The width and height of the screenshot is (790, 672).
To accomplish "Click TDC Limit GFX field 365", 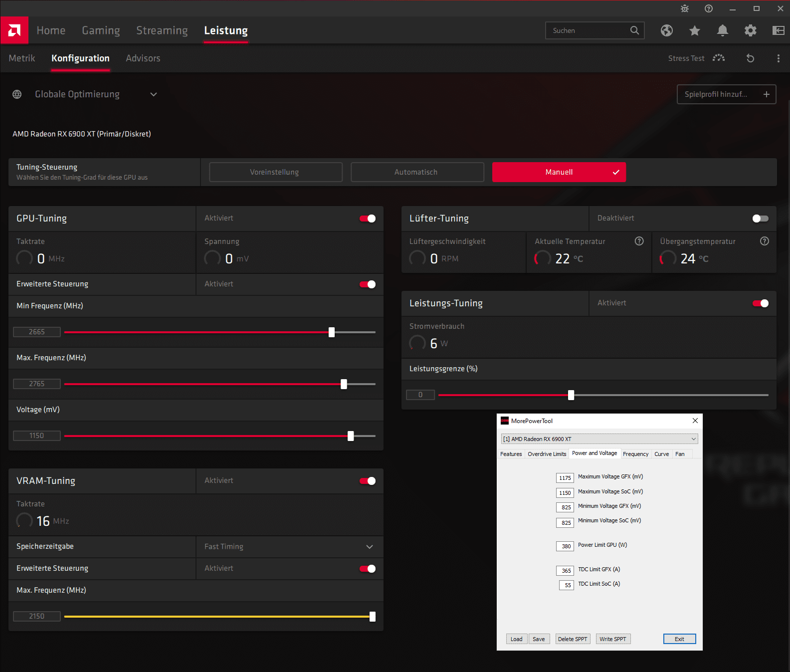I will (565, 571).
